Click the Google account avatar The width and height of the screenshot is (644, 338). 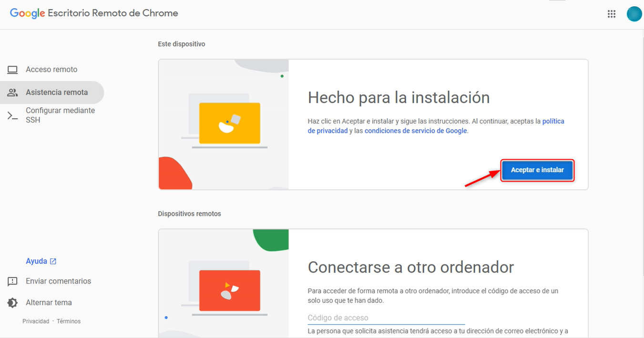tap(634, 14)
